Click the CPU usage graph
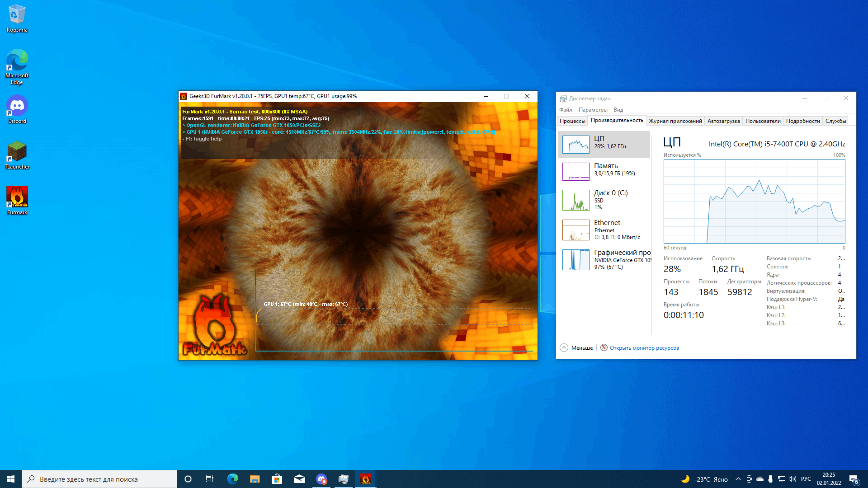Image resolution: width=868 pixels, height=488 pixels. tap(754, 201)
